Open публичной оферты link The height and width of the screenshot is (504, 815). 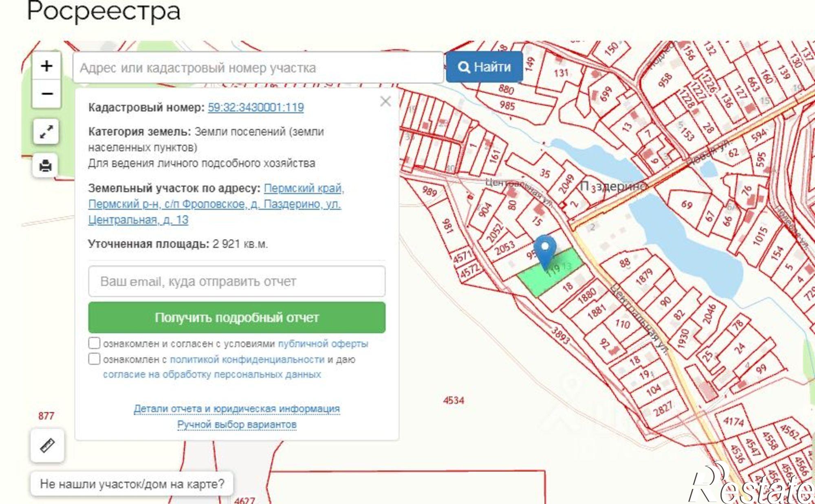coord(323,344)
